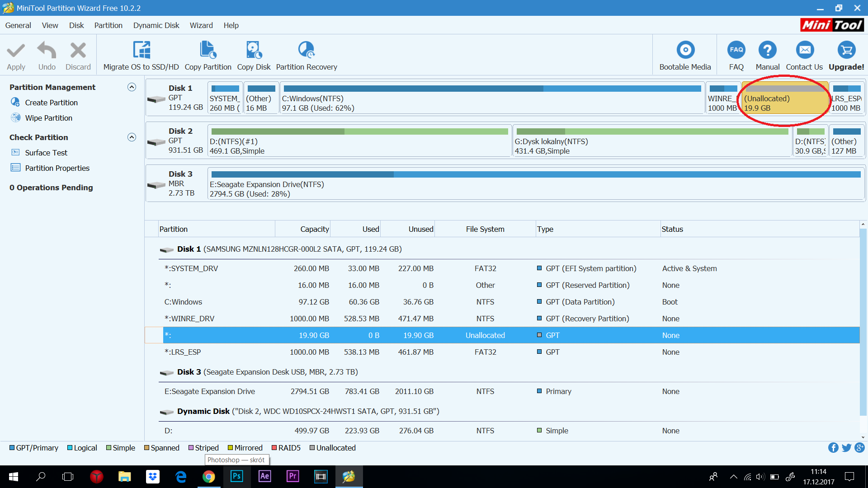Select D:(NTFS)(#1) 469.1 GB volume block
Screen dimensions: 868x488
point(359,141)
